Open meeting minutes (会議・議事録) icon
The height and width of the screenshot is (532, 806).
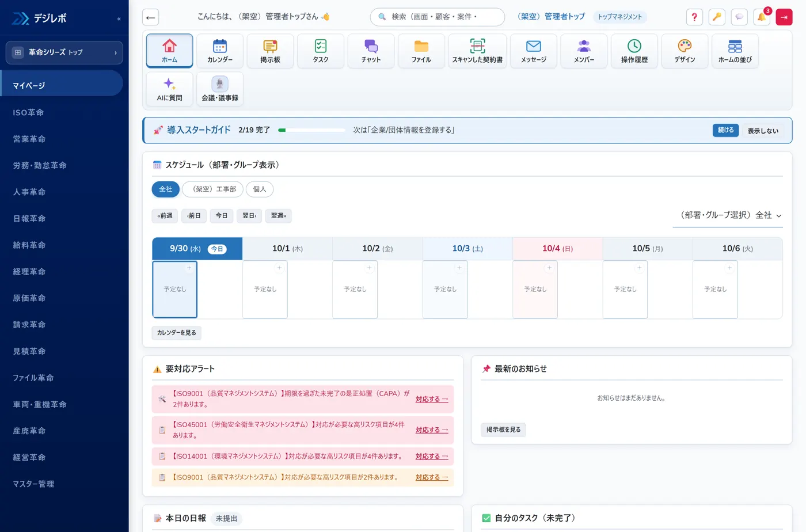(x=220, y=89)
